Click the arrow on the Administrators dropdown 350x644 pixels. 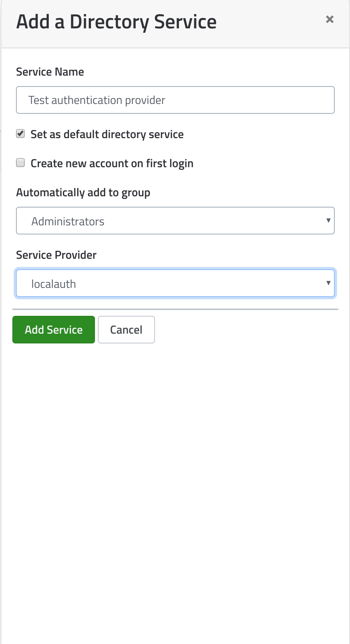(x=328, y=221)
